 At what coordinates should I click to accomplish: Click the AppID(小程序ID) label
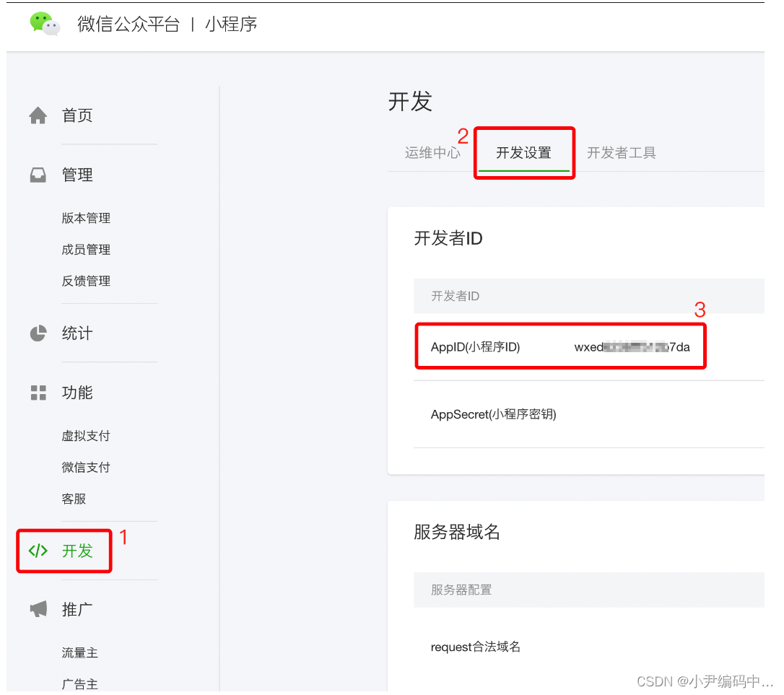[476, 347]
